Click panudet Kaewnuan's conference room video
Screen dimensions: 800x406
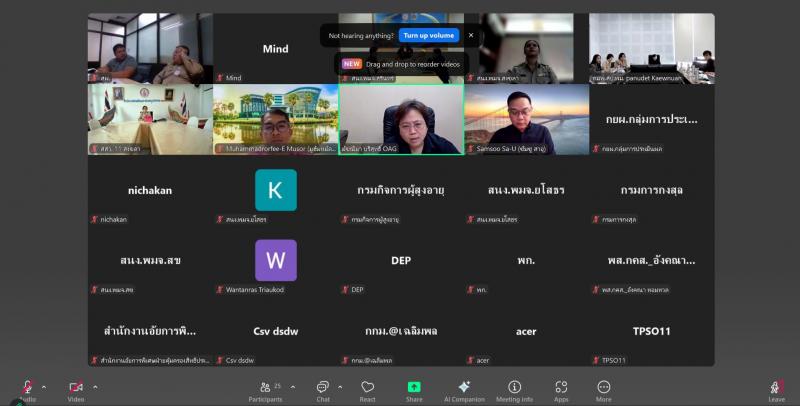652,48
